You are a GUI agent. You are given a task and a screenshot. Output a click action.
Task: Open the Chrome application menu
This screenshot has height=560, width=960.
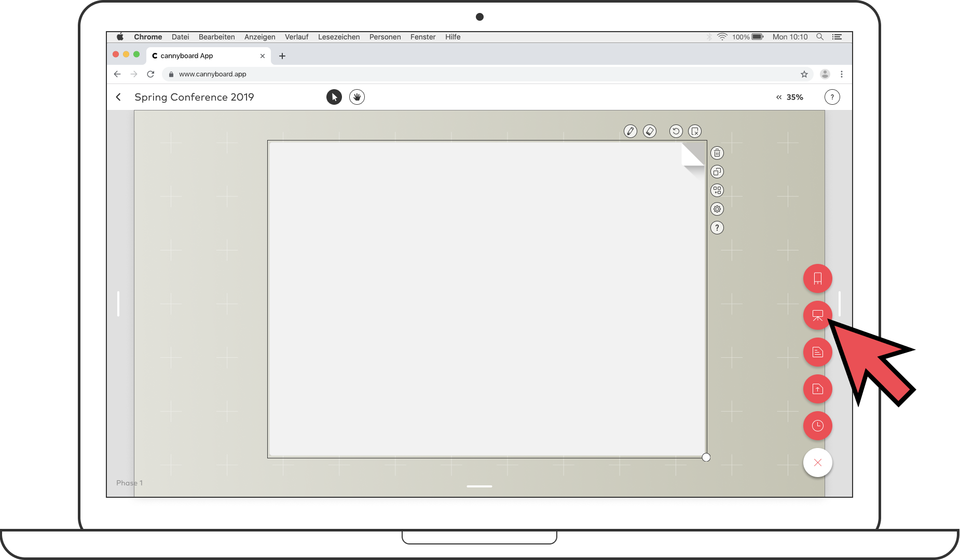(148, 37)
